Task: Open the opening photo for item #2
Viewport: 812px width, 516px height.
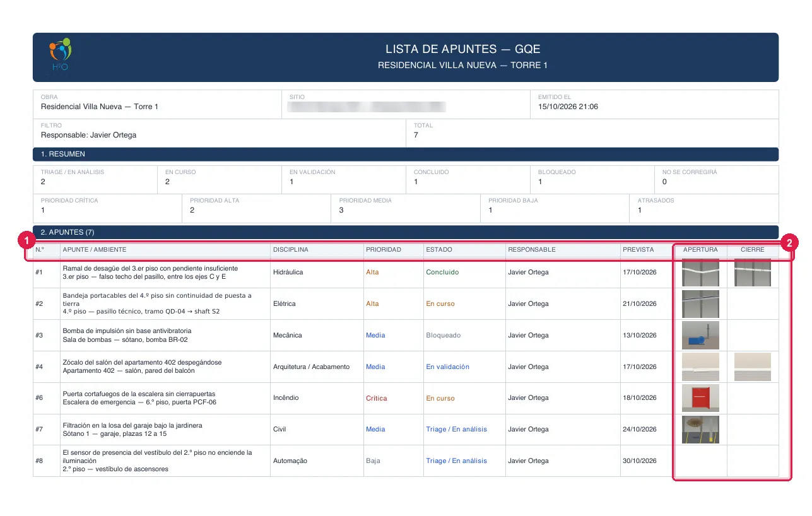Action: point(700,304)
